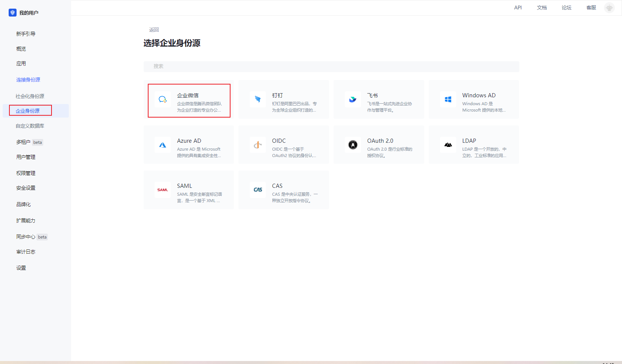Click the OIDC logo icon
Image resolution: width=622 pixels, height=364 pixels.
[258, 145]
